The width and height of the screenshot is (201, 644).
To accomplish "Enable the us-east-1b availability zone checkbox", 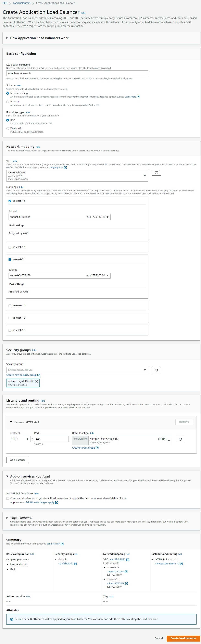I will (x=10, y=247).
